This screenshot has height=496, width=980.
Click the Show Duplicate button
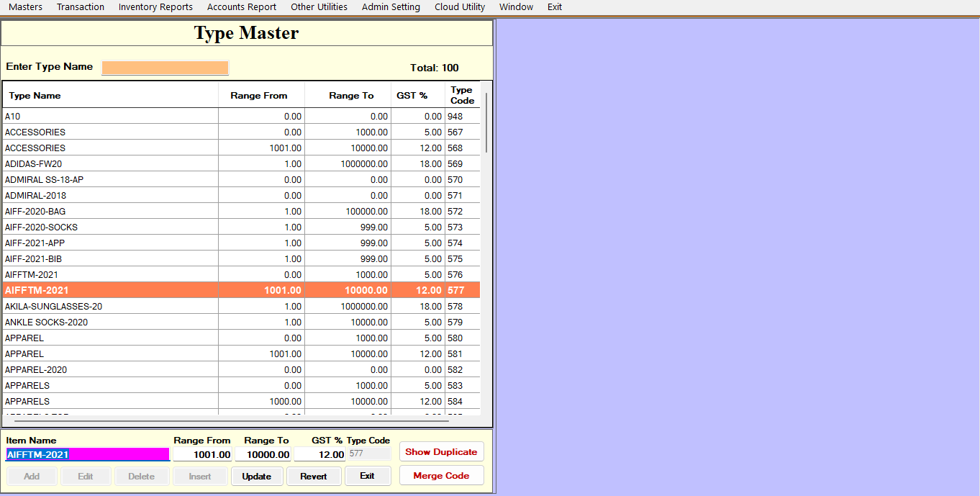click(441, 452)
